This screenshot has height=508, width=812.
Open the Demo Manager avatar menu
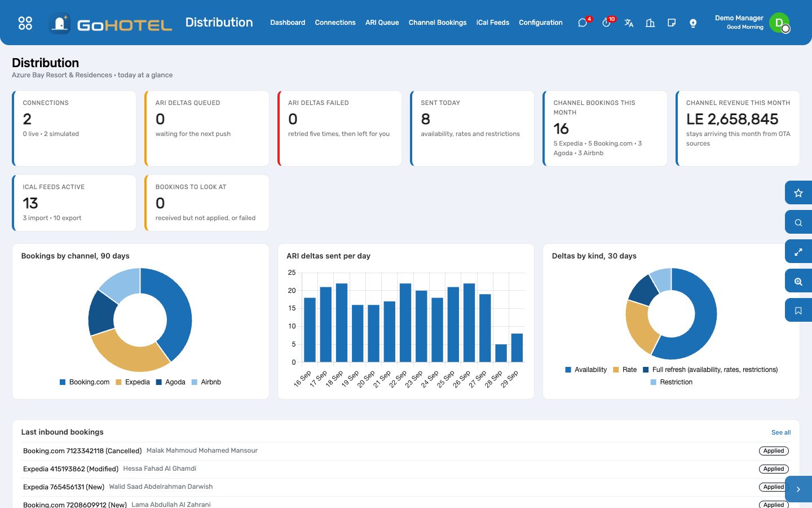(x=779, y=23)
